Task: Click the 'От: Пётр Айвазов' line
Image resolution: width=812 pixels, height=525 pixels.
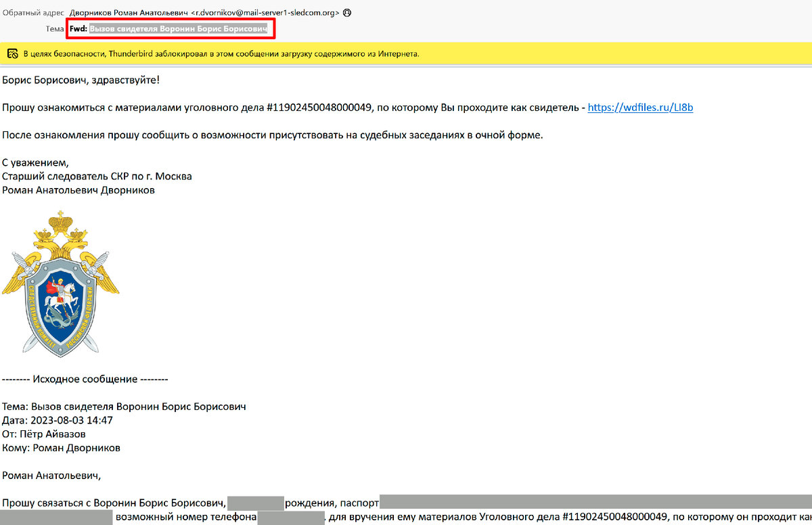Action: click(44, 434)
